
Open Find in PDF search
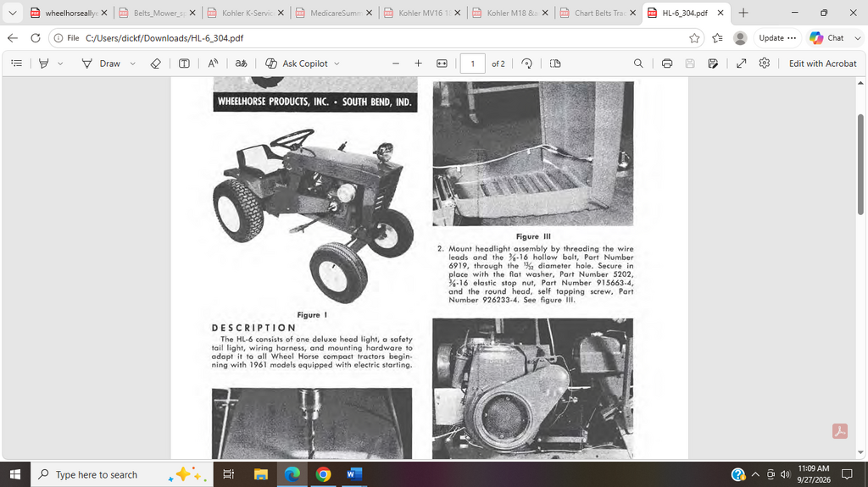pos(638,64)
